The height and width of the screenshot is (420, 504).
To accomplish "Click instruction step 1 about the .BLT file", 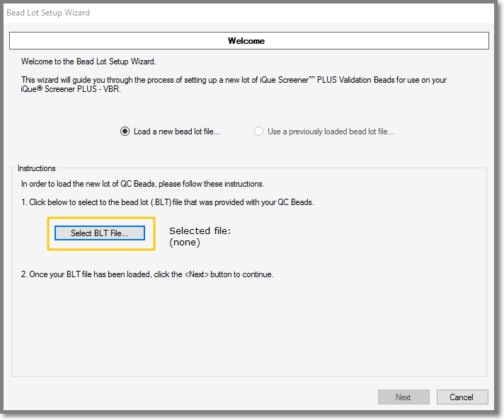I will pyautogui.click(x=168, y=202).
